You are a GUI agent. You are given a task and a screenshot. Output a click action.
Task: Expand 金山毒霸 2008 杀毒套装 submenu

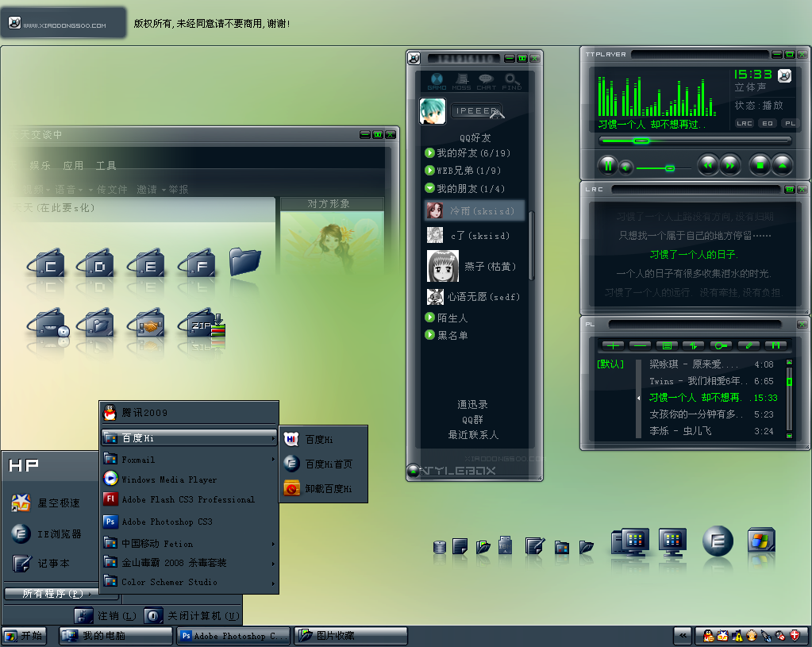pos(189,563)
